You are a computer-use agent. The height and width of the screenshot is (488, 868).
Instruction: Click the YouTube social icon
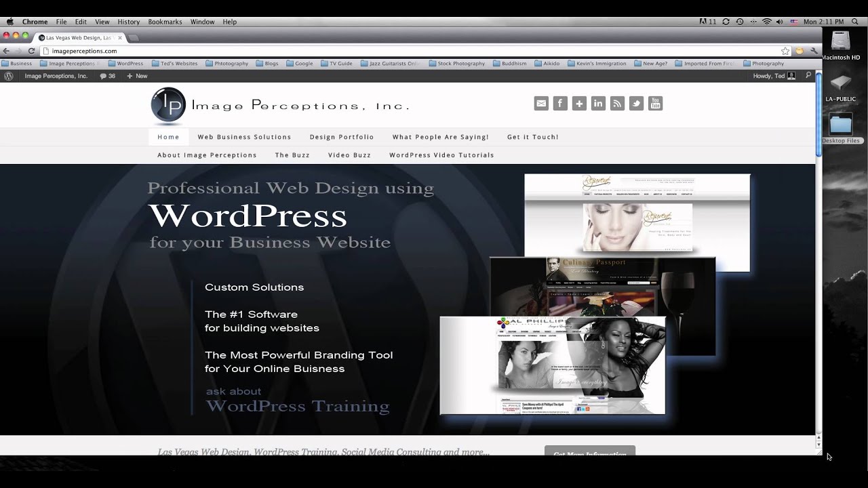pos(655,103)
